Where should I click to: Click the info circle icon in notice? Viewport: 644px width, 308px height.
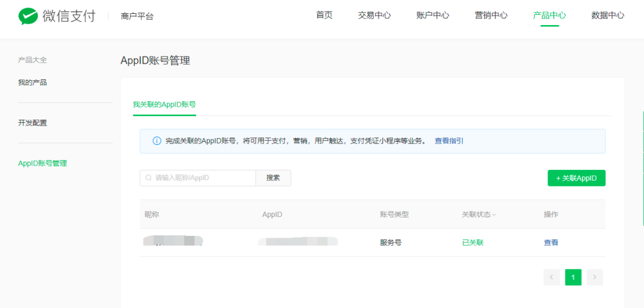[x=157, y=141]
